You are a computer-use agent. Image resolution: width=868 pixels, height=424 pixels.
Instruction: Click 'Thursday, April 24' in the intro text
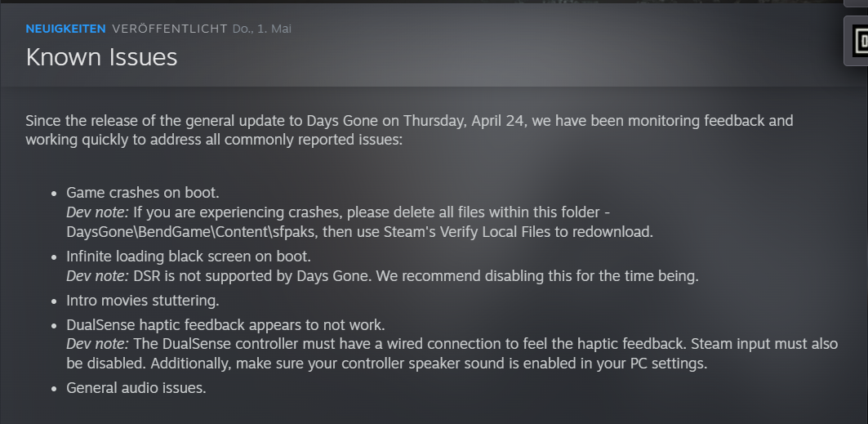tap(463, 121)
